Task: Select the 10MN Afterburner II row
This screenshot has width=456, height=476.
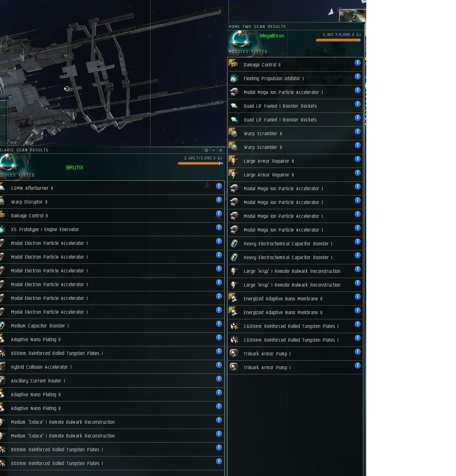Action: 112,188
